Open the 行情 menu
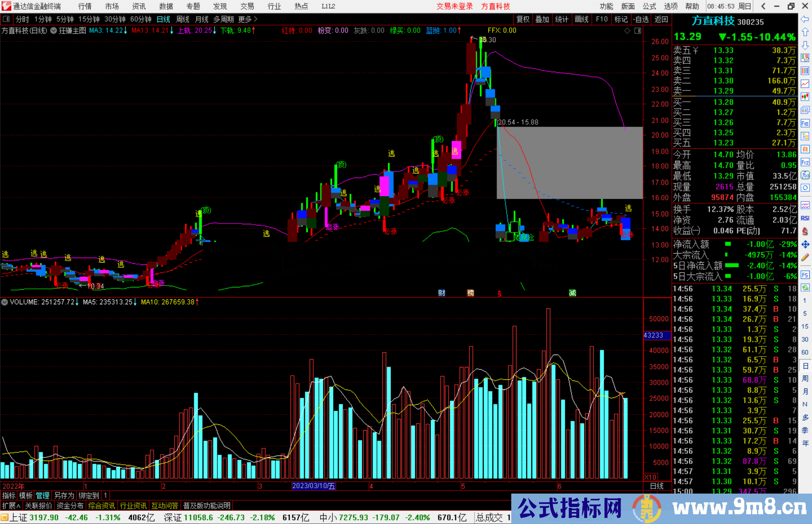The width and height of the screenshot is (812, 524). pyautogui.click(x=85, y=6)
